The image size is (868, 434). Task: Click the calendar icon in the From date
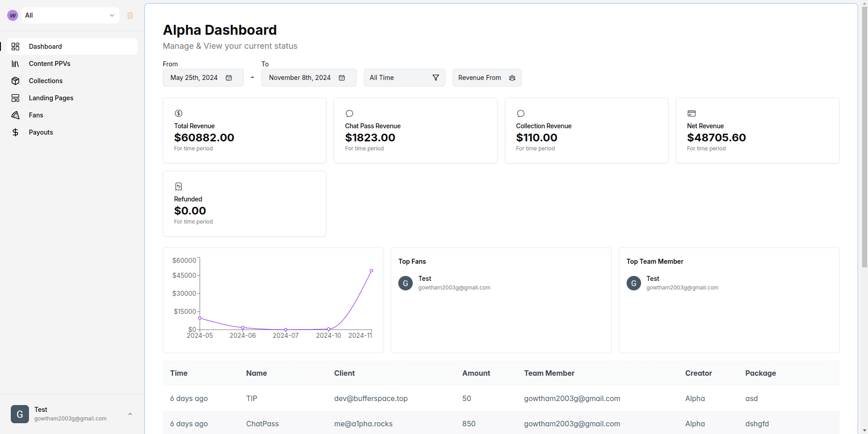pos(229,78)
